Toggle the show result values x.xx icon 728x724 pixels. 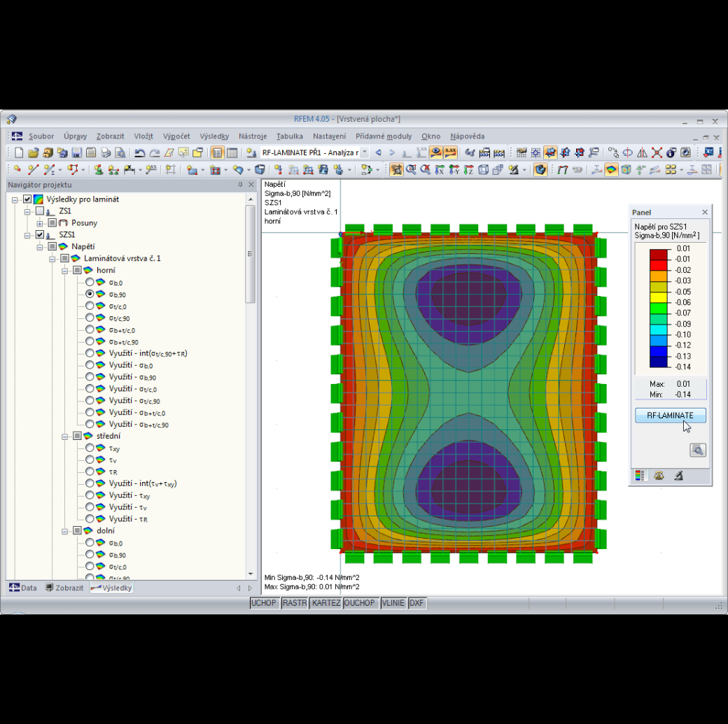450,152
